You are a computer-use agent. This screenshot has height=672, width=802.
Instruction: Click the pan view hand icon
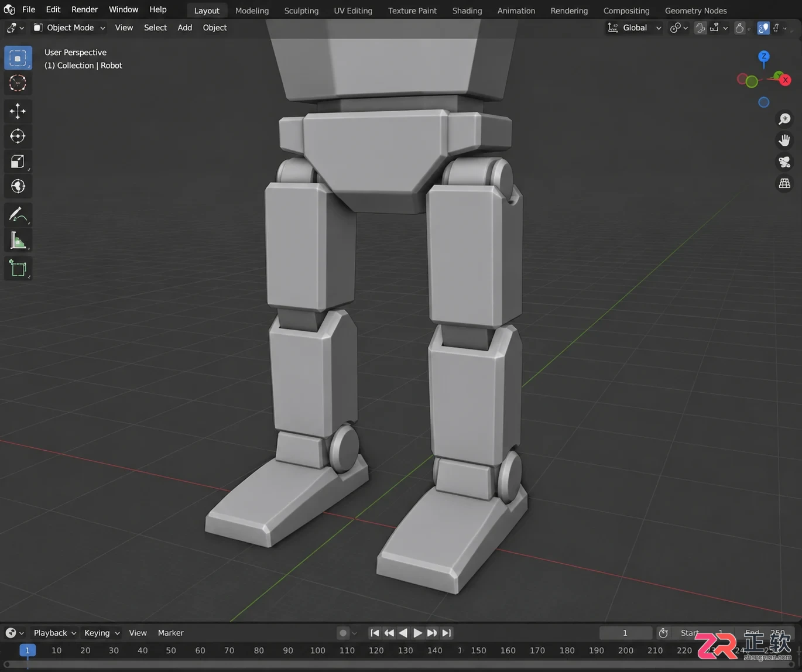[x=784, y=140]
